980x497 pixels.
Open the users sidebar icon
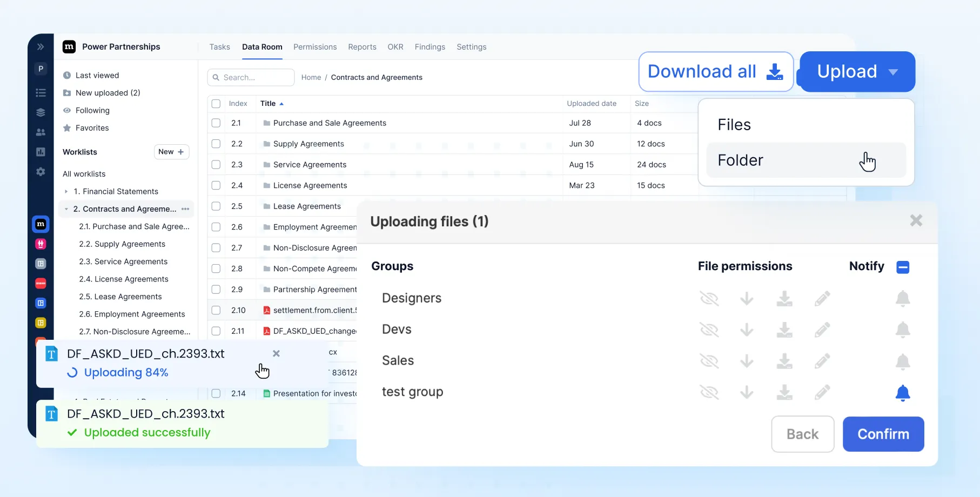pos(41,132)
